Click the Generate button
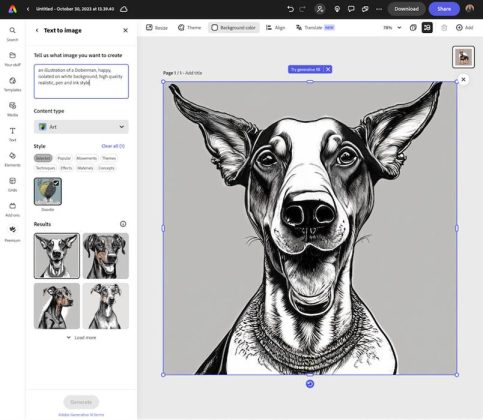 click(81, 402)
